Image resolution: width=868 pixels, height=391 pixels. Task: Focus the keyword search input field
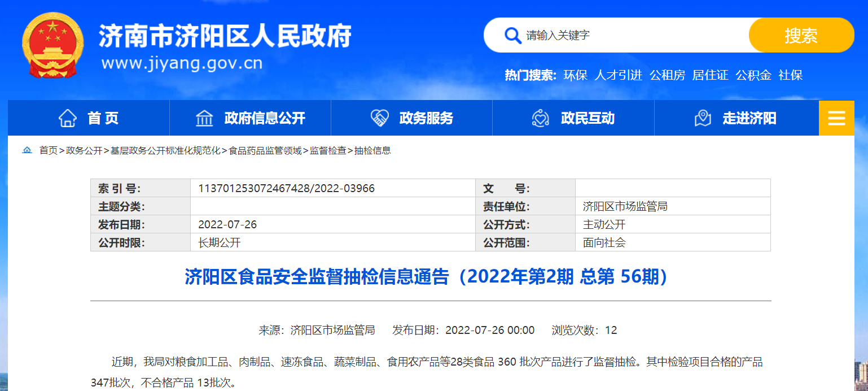[x=632, y=36]
